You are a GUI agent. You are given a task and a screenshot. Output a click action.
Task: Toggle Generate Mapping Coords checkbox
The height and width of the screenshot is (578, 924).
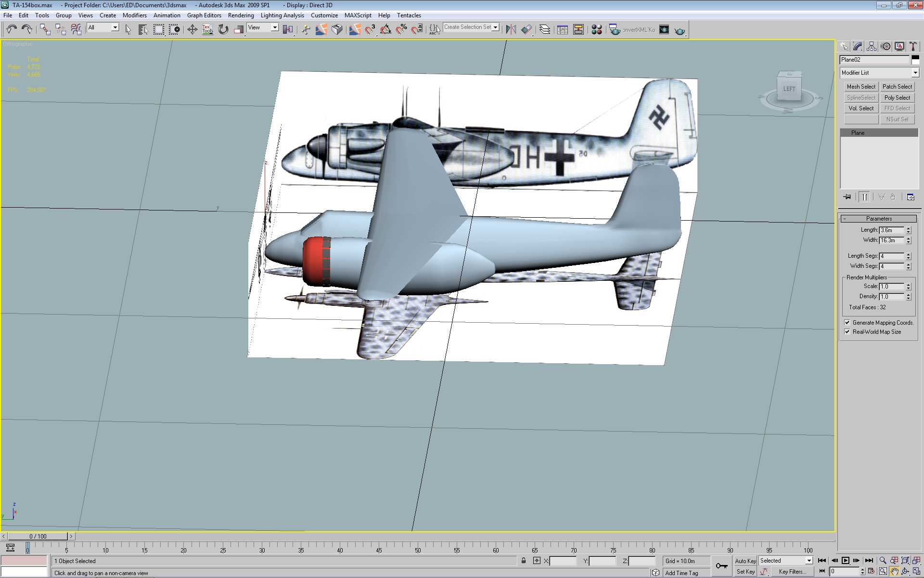coord(847,323)
